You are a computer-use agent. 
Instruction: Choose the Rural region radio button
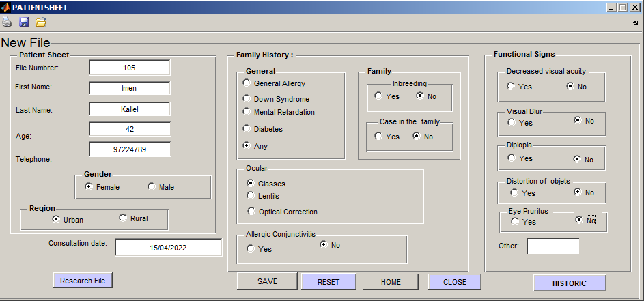pos(123,218)
